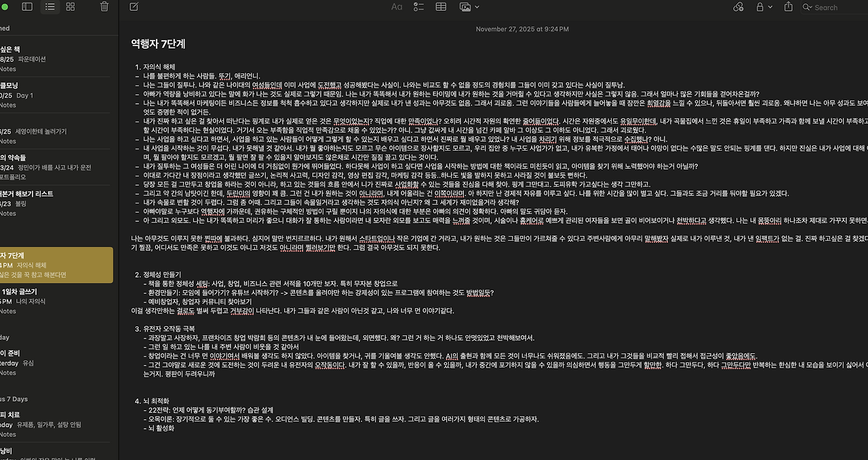Open the Aa text formatting options

click(x=396, y=7)
